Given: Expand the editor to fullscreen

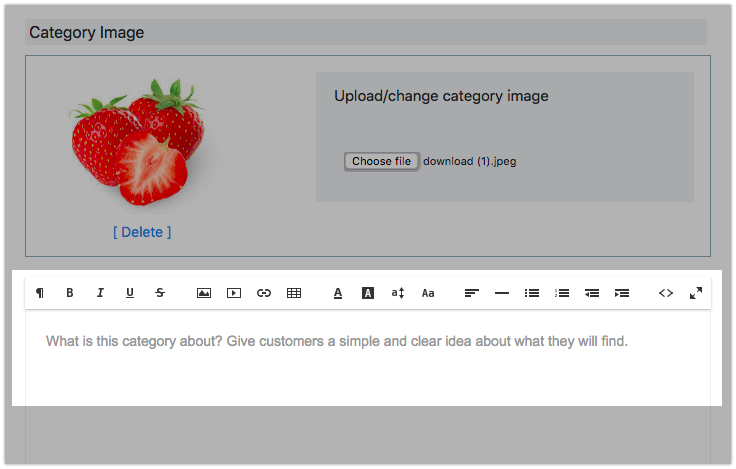Looking at the screenshot, I should point(696,293).
